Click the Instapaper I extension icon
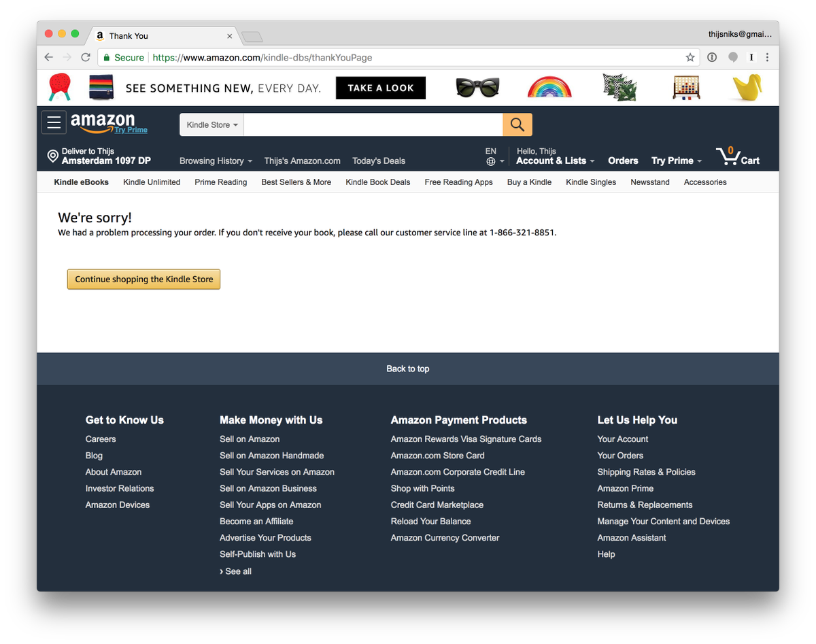Screen dimensions: 816x644 tap(751, 57)
